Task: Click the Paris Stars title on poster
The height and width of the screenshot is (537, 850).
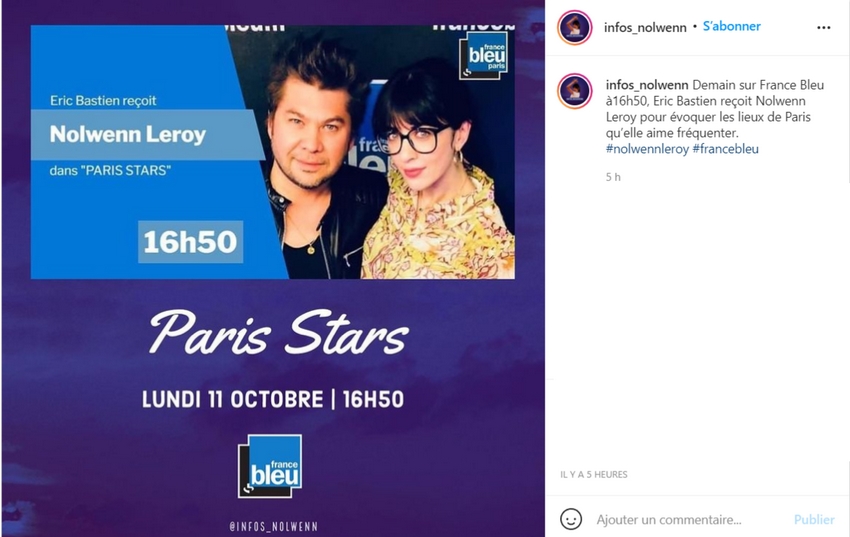Action: point(278,333)
